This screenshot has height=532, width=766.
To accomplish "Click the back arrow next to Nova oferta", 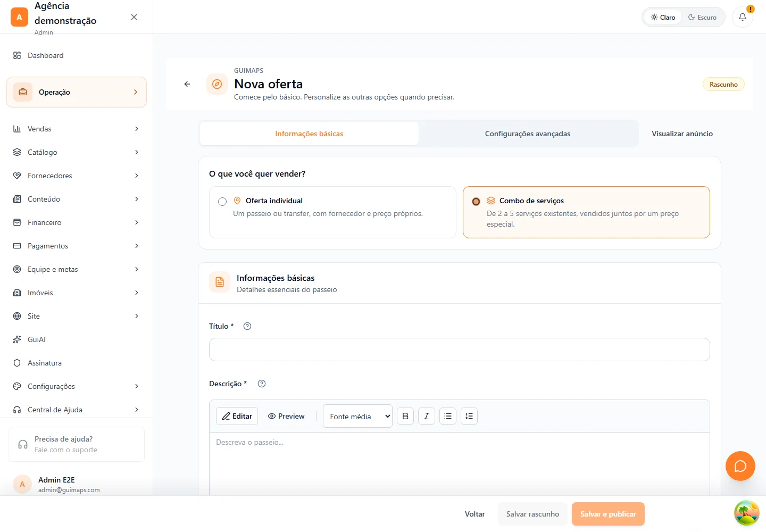I will [x=187, y=84].
